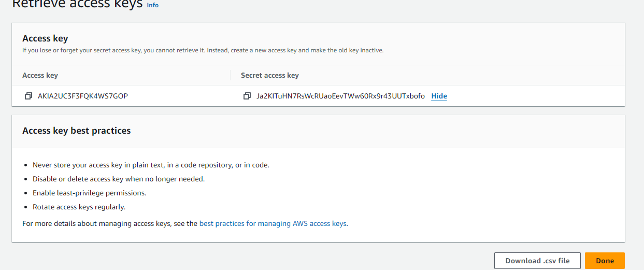Click the 'Rotate access keys regularly' bullet
This screenshot has height=270, width=644.
point(79,207)
